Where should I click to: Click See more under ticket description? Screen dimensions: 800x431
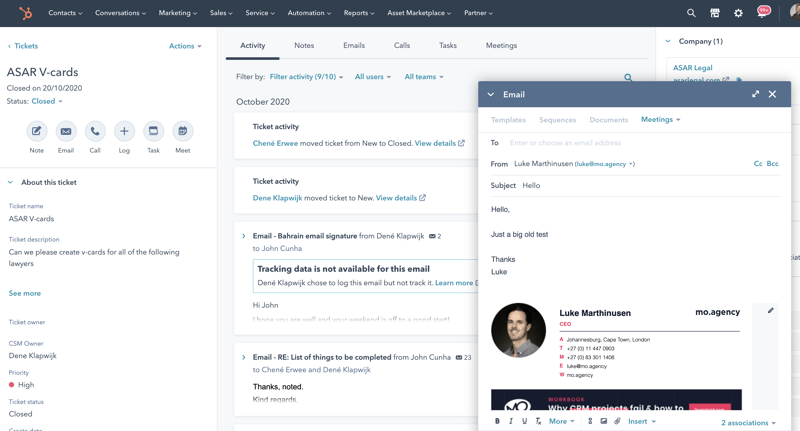(x=24, y=293)
